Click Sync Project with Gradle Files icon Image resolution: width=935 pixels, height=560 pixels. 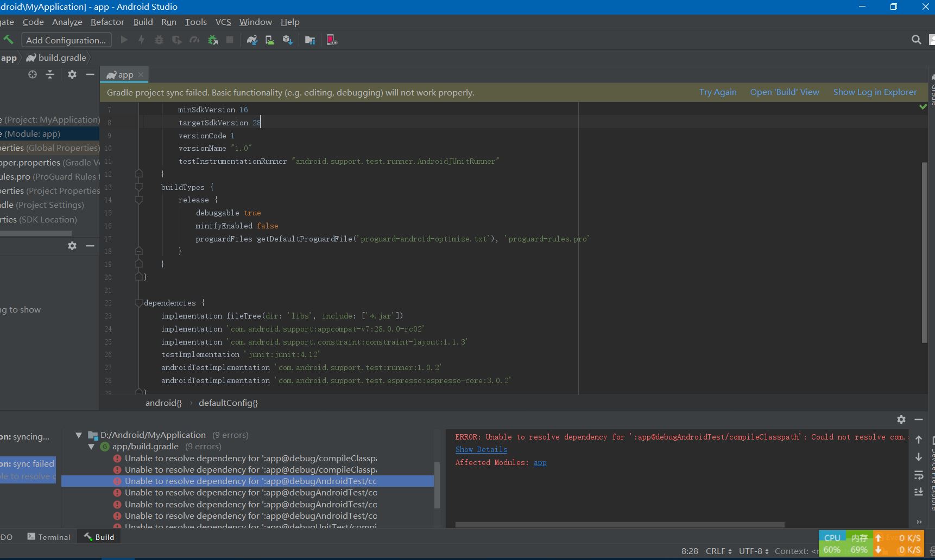(x=252, y=40)
